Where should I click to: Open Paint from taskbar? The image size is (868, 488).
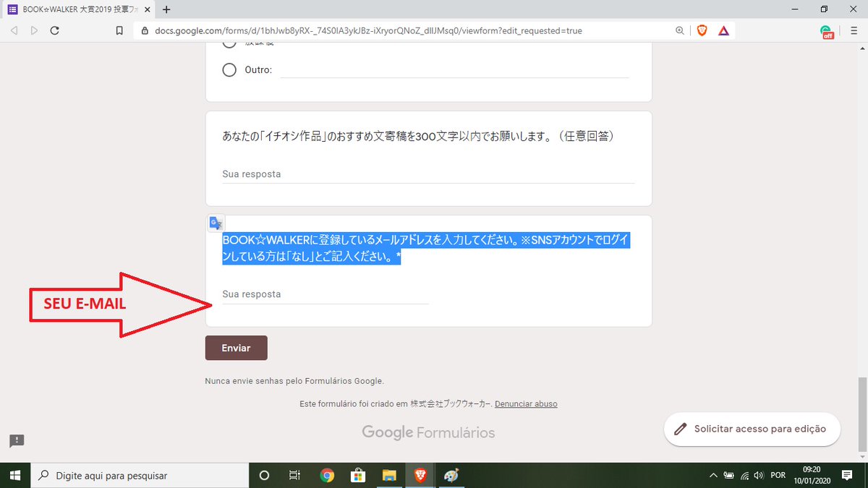pyautogui.click(x=451, y=475)
